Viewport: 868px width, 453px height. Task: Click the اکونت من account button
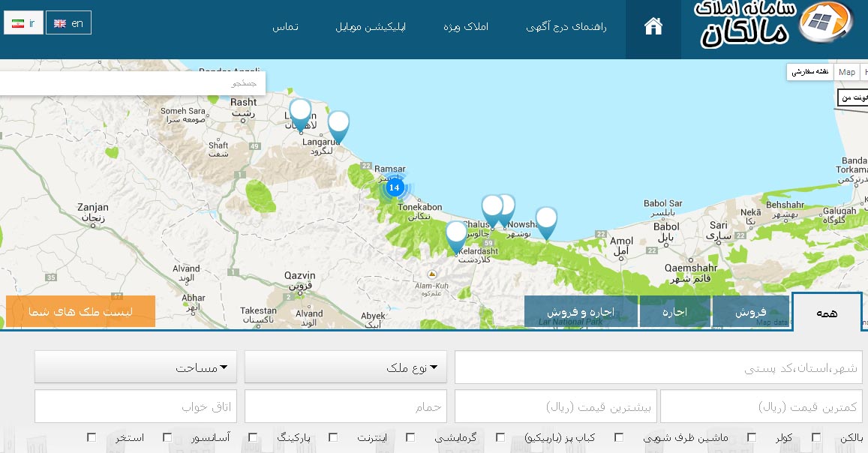point(853,98)
